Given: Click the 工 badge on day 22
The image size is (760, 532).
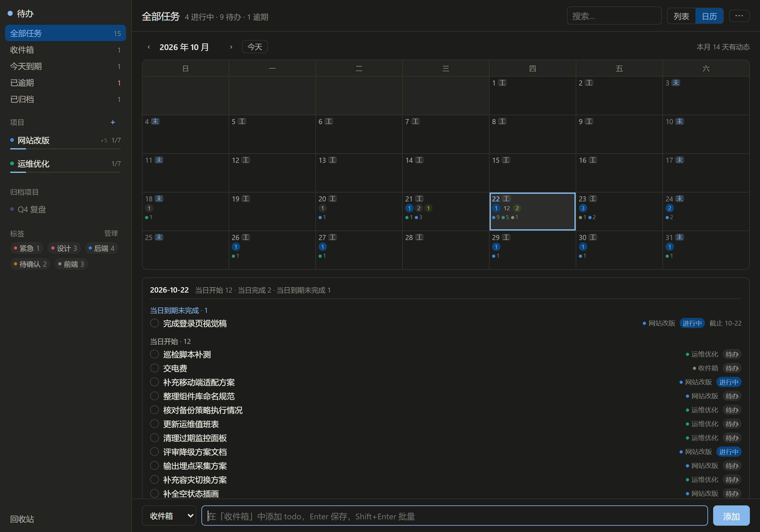Looking at the screenshot, I should (506, 199).
